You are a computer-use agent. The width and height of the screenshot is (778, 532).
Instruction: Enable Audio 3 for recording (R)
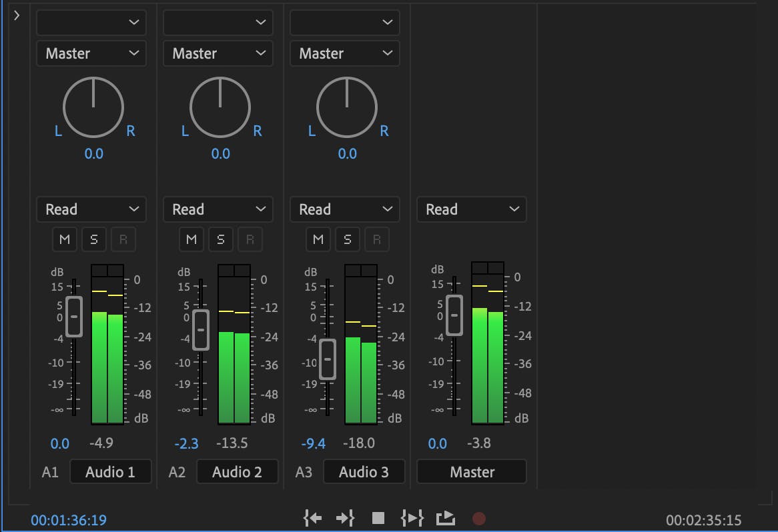pyautogui.click(x=376, y=239)
